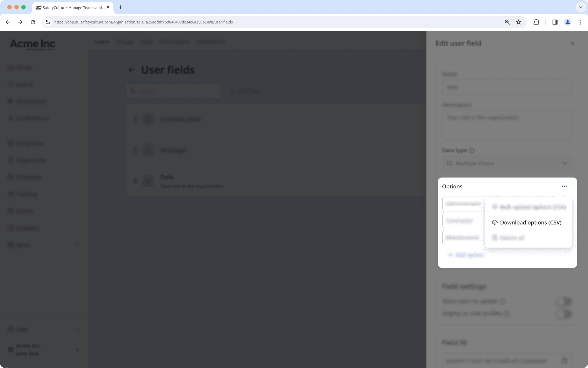The image size is (588, 368).
Task: Open the Inspections section icon
Action: [x=10, y=160]
